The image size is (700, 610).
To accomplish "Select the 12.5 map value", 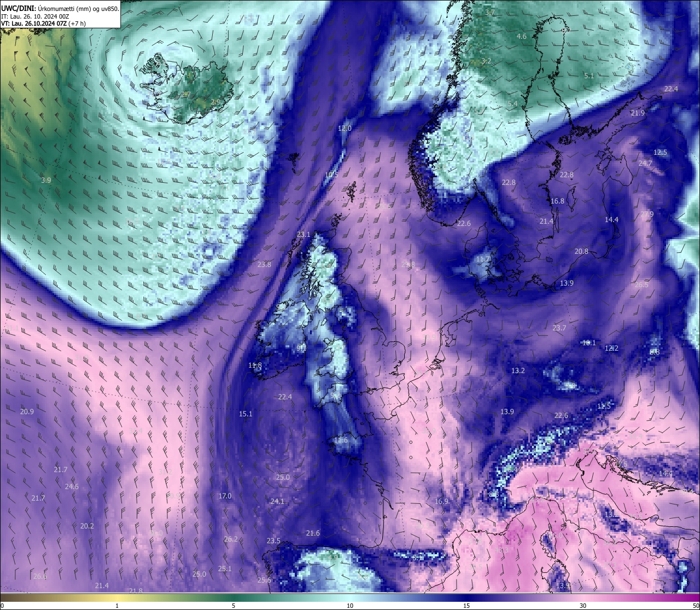I will (x=661, y=152).
